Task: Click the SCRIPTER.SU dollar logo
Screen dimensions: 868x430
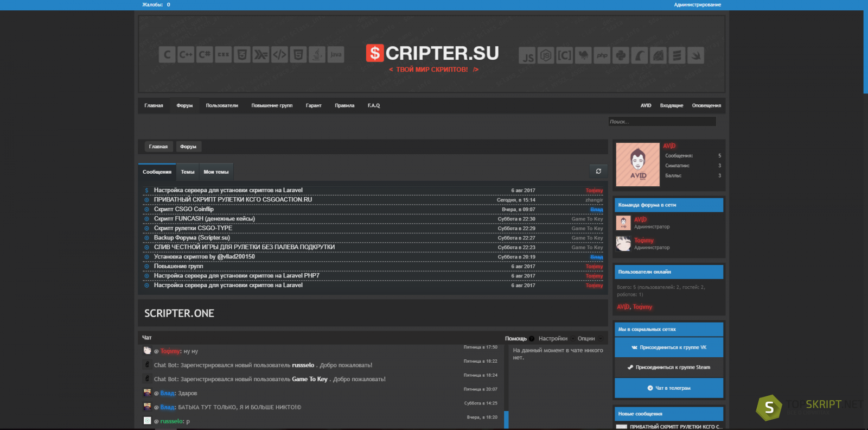Action: [x=374, y=53]
